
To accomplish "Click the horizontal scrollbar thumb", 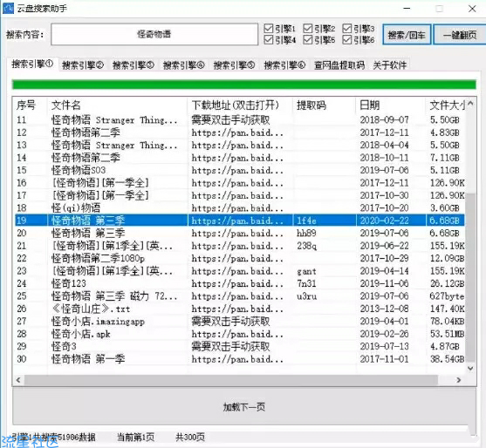I will [231, 380].
